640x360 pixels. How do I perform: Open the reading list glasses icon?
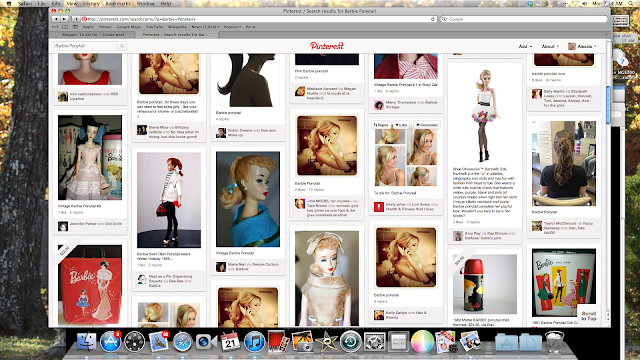click(56, 27)
